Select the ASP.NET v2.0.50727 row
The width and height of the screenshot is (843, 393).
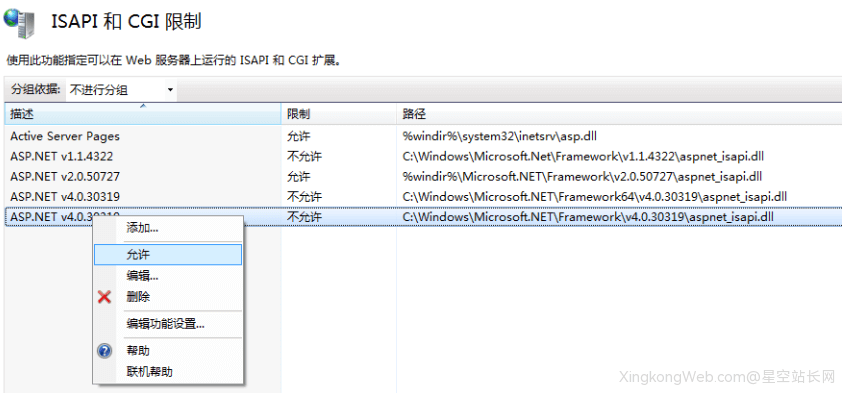[x=424, y=176]
